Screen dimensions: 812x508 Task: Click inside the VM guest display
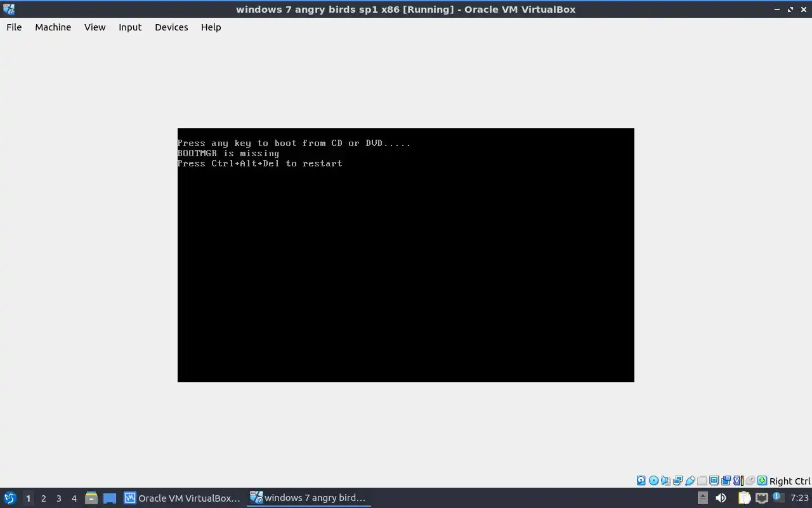(406, 255)
